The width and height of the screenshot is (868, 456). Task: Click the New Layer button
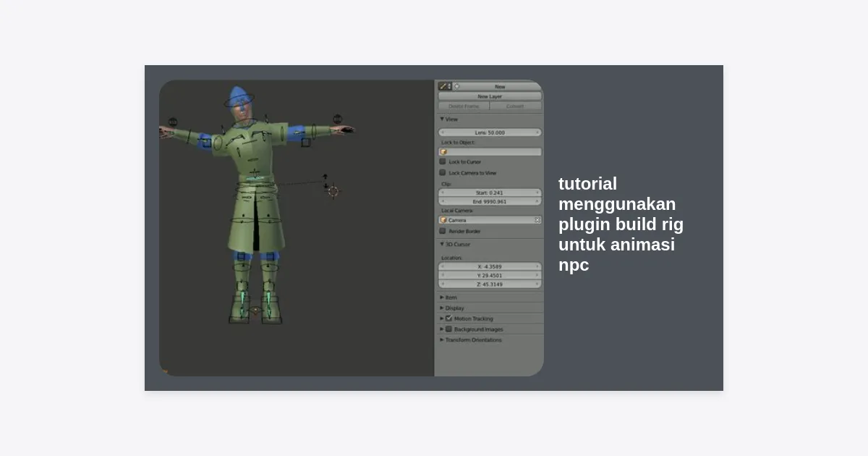point(490,96)
